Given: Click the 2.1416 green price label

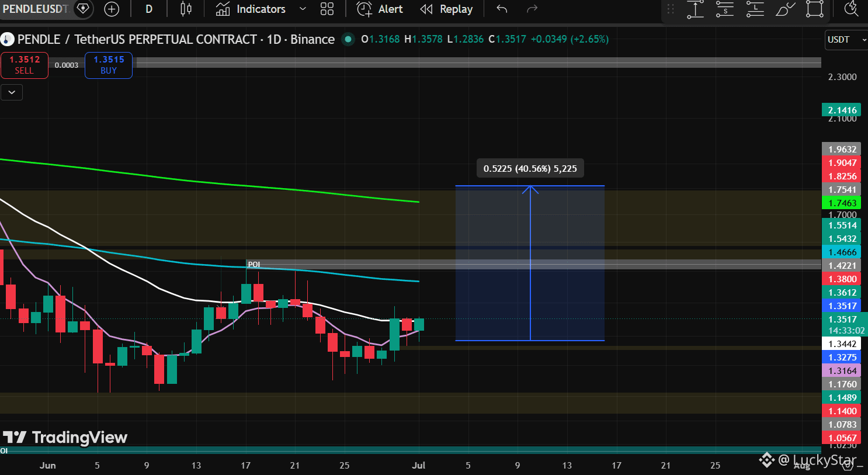Looking at the screenshot, I should pos(841,110).
